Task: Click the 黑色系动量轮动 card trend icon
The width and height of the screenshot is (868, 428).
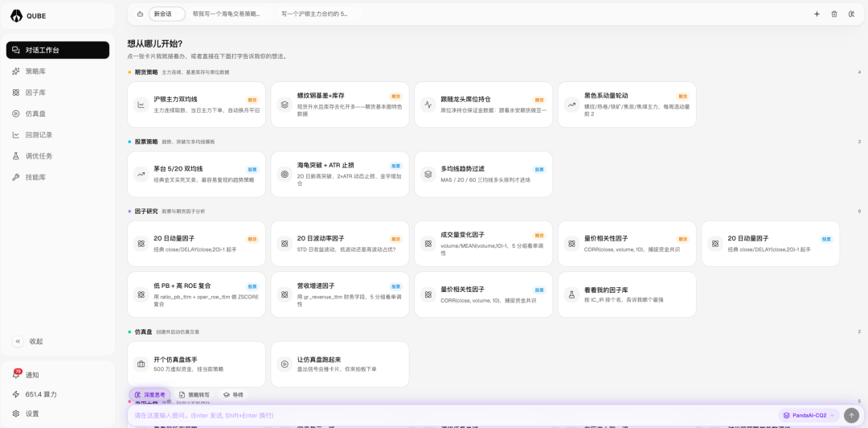Action: tap(572, 105)
